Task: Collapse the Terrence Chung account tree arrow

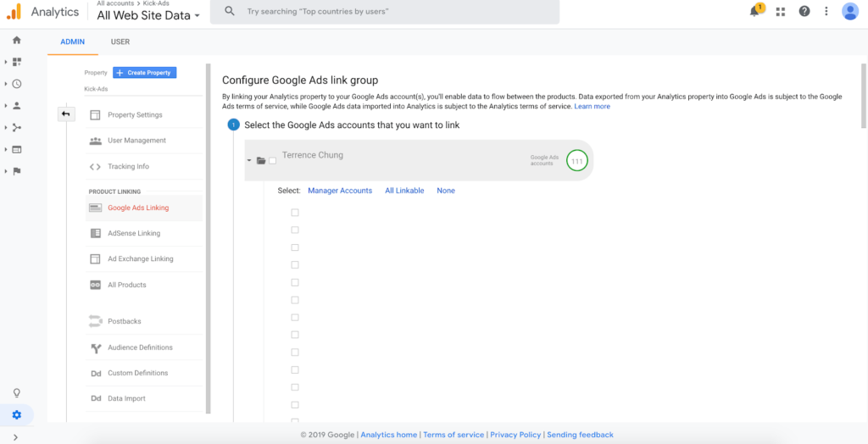Action: point(250,160)
